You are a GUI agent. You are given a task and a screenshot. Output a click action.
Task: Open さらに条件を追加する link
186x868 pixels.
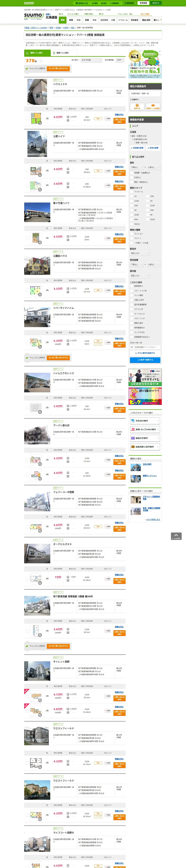(x=145, y=353)
